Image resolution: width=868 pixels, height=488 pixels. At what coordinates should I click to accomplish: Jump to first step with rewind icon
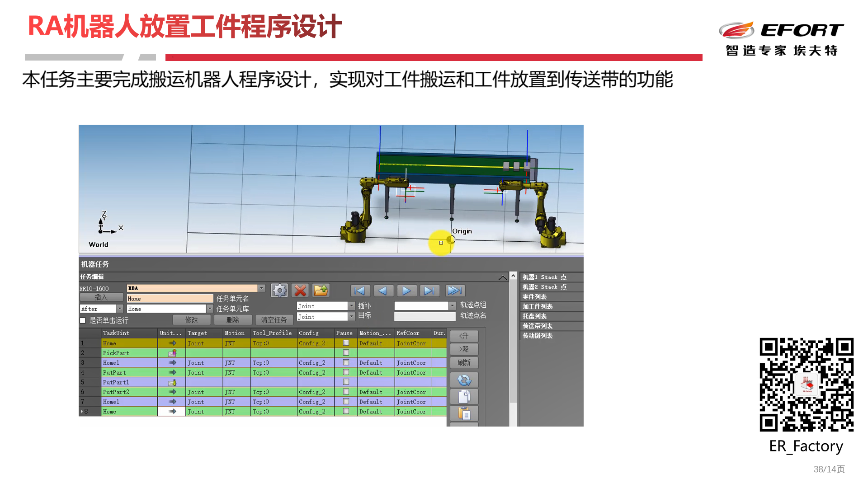[x=360, y=291]
